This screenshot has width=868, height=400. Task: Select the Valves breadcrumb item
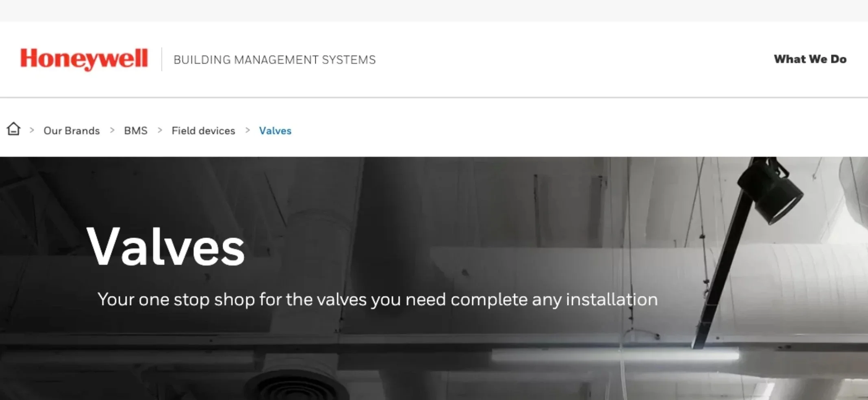coord(275,131)
